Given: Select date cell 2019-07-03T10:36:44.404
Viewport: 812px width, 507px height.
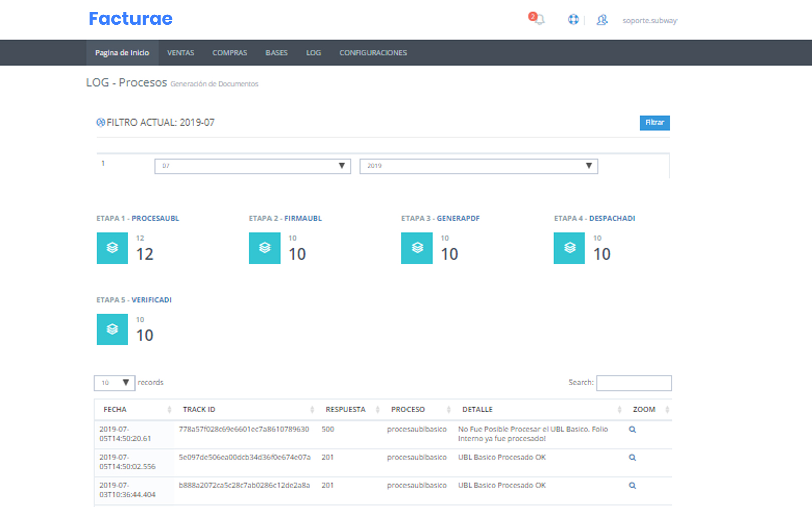Looking at the screenshot, I should pyautogui.click(x=127, y=490).
